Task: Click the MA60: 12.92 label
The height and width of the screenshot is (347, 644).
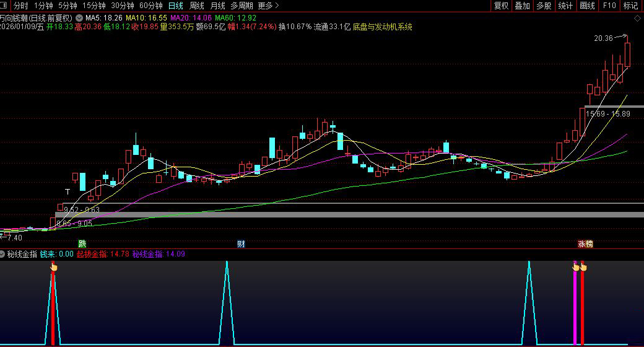Action: click(235, 18)
